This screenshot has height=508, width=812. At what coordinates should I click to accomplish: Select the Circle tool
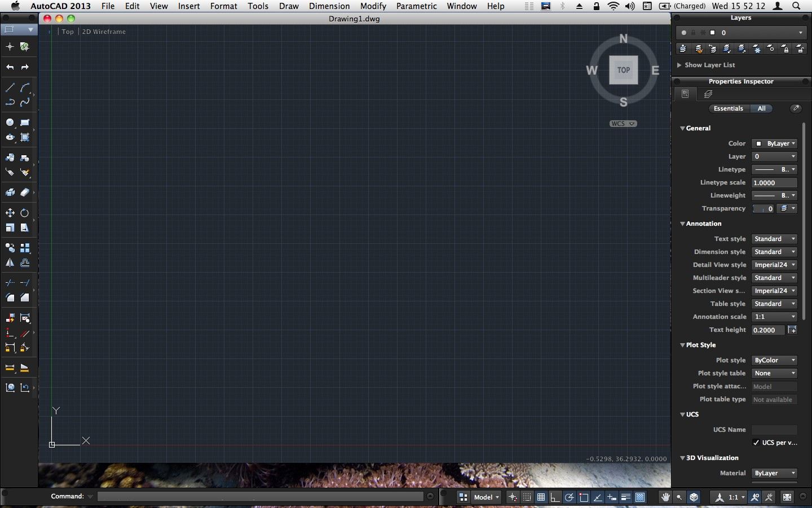10,122
